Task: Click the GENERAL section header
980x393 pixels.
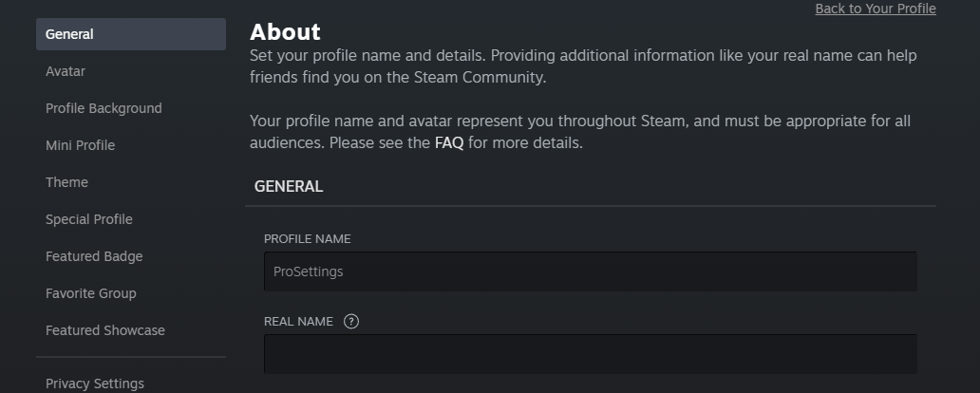Action: coord(289,186)
